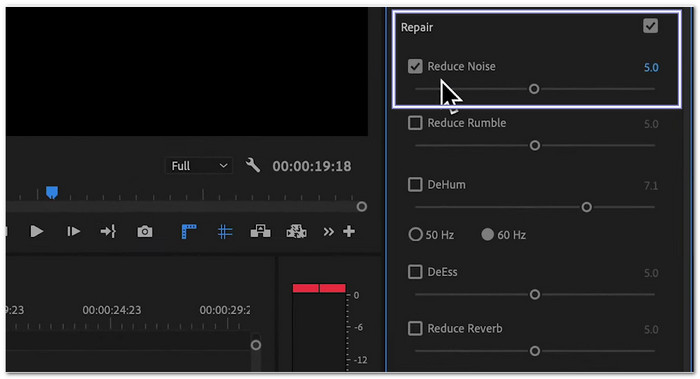Click the DeEss value 5.0
The width and height of the screenshot is (700, 379).
pos(651,273)
